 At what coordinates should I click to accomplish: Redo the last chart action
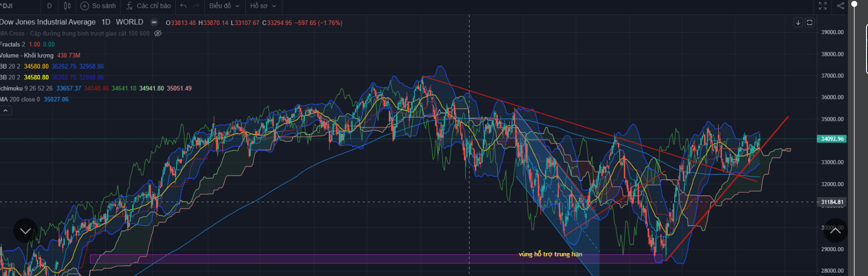point(196,6)
